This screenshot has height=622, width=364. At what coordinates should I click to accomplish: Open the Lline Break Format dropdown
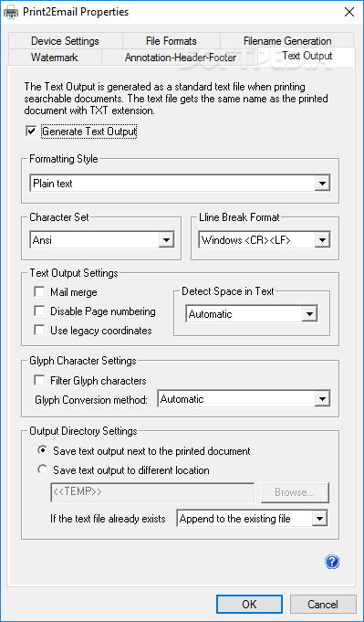[x=265, y=239]
